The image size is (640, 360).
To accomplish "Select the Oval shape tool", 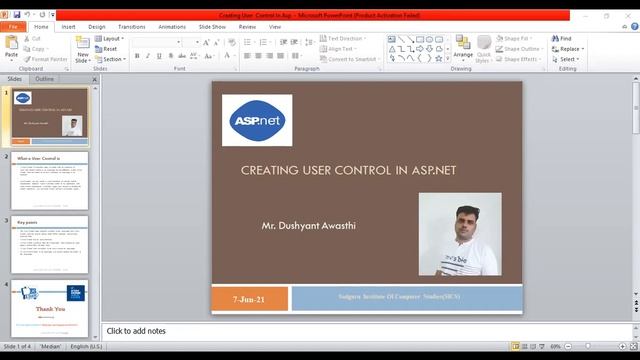I will [429, 39].
